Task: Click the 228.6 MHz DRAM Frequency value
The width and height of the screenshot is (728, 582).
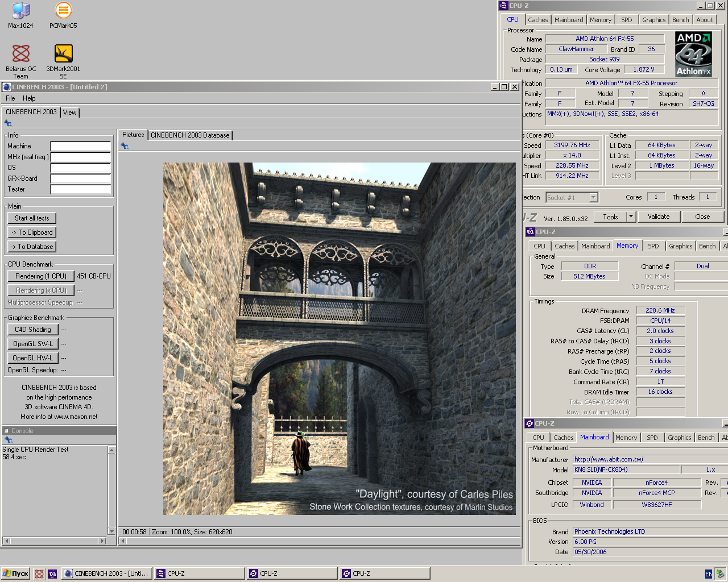Action: point(660,310)
